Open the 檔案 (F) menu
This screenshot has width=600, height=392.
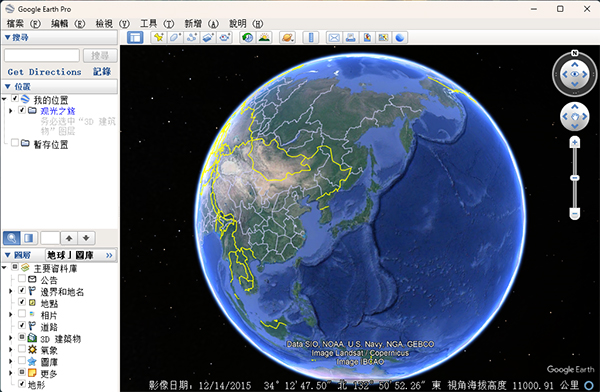click(24, 24)
